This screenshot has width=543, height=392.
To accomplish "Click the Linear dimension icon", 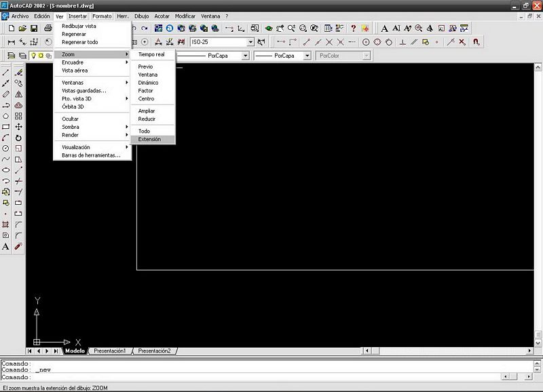I will (x=12, y=42).
